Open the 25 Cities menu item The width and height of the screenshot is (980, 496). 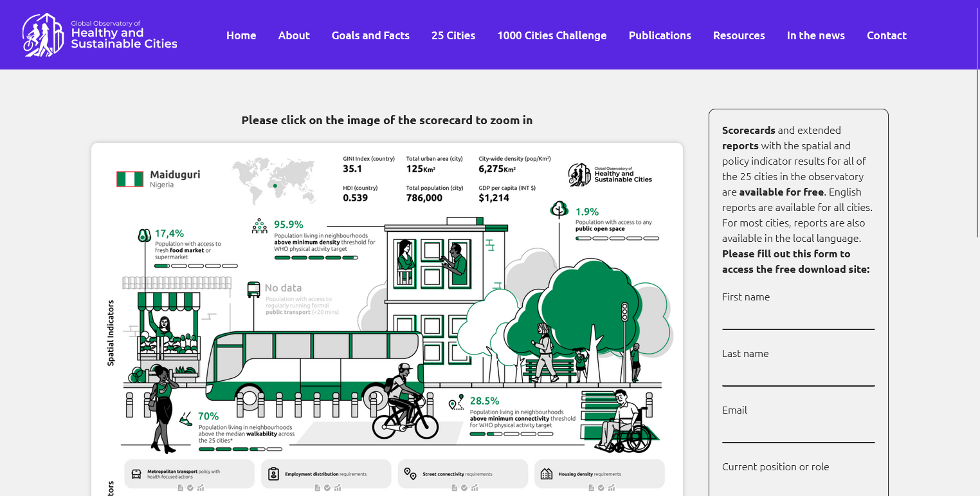click(x=453, y=35)
